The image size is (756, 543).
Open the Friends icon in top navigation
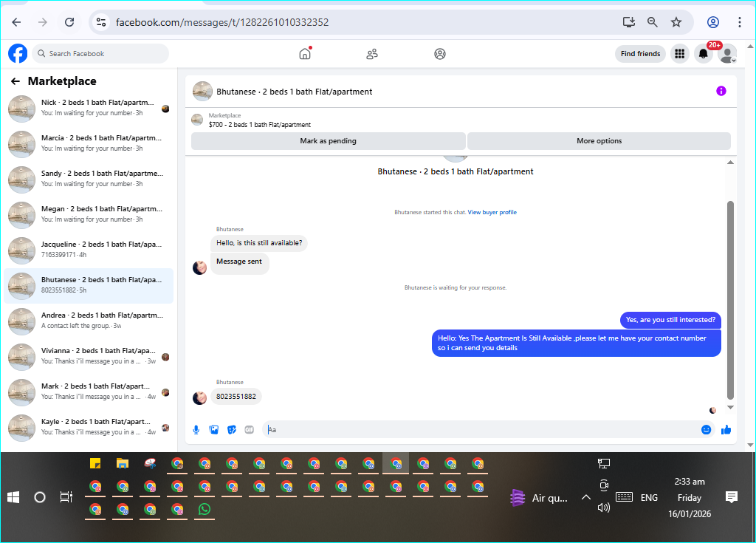[372, 54]
